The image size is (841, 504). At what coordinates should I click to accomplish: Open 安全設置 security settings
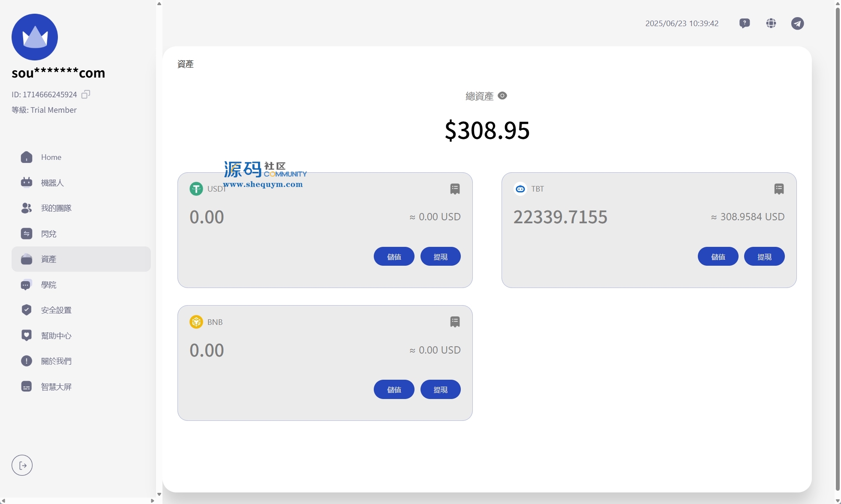coord(56,310)
